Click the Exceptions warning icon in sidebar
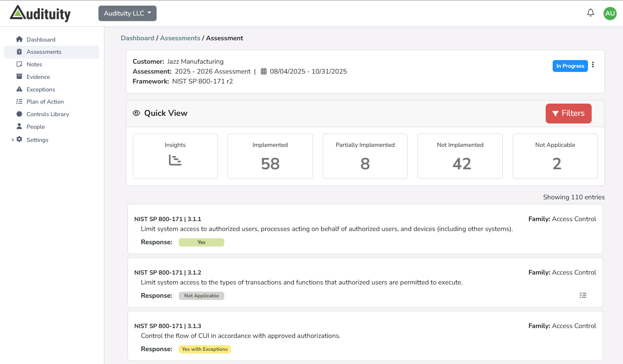This screenshot has width=623, height=364. point(19,89)
